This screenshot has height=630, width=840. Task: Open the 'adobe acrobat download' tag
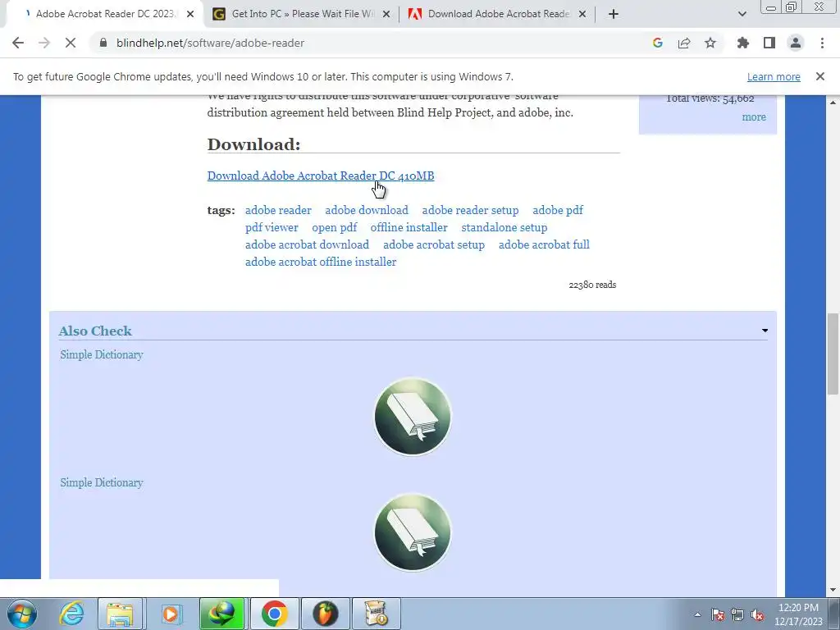click(307, 244)
